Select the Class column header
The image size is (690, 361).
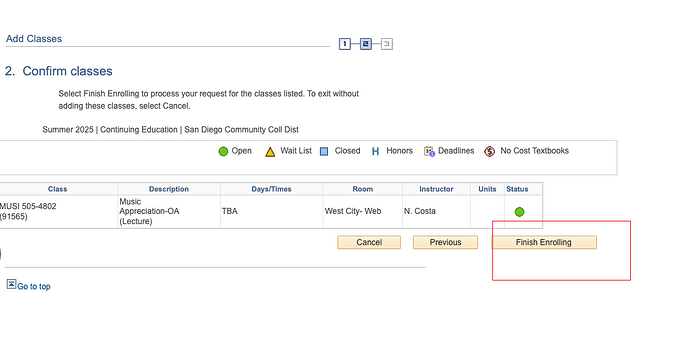coord(58,189)
